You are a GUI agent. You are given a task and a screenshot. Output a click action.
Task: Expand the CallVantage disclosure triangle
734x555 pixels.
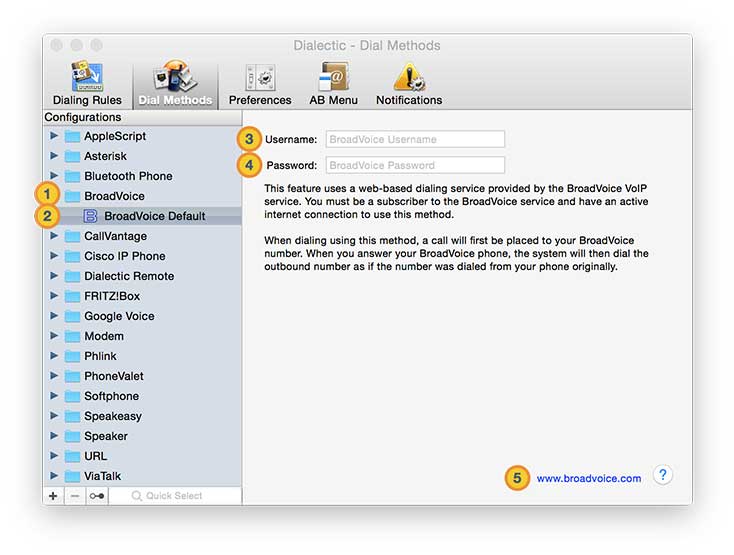tap(54, 235)
